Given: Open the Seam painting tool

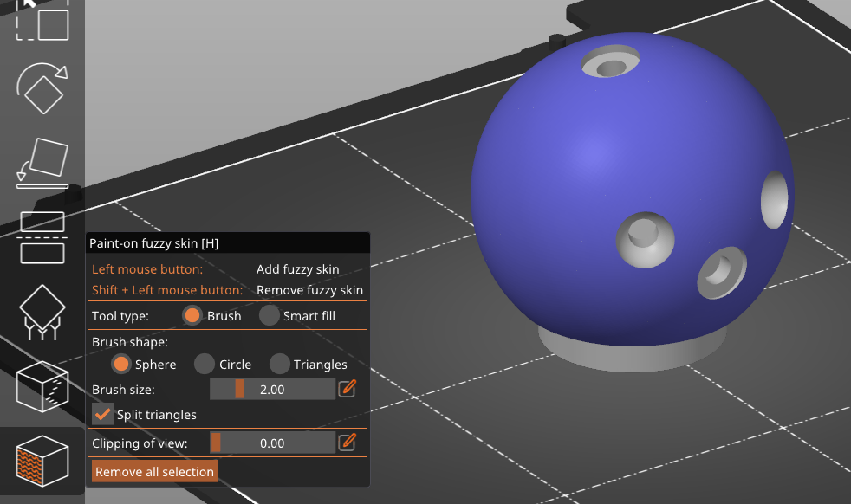Looking at the screenshot, I should pos(42,386).
